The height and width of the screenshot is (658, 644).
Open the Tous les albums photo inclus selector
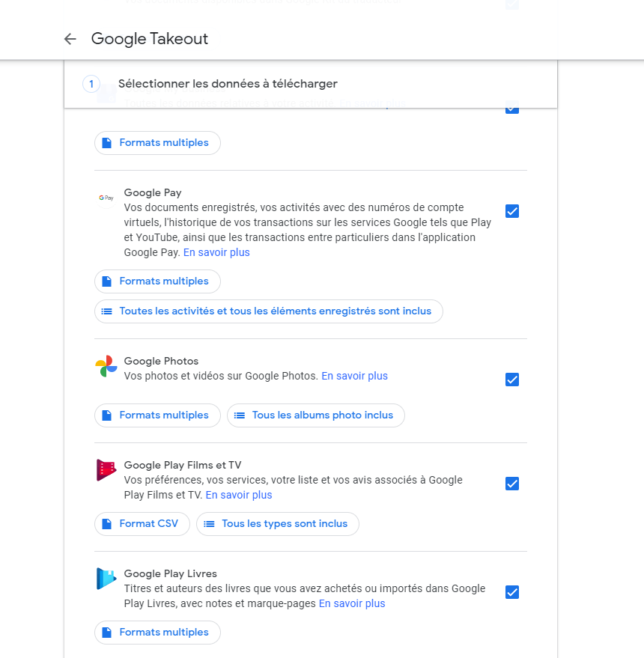point(315,415)
